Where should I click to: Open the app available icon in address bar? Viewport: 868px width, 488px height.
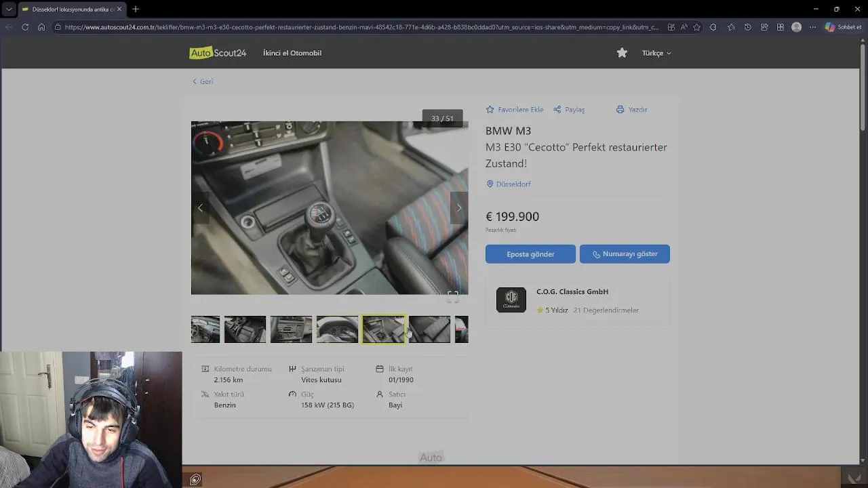[x=671, y=27]
